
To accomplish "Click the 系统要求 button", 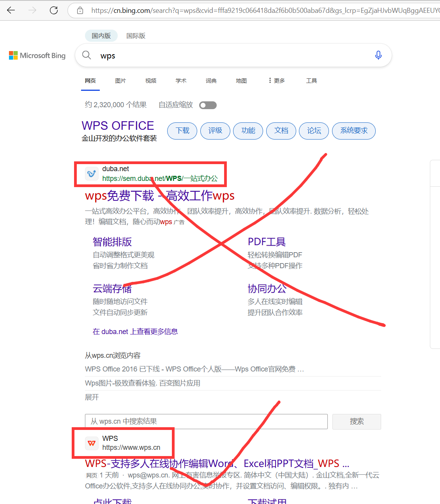I will click(353, 131).
